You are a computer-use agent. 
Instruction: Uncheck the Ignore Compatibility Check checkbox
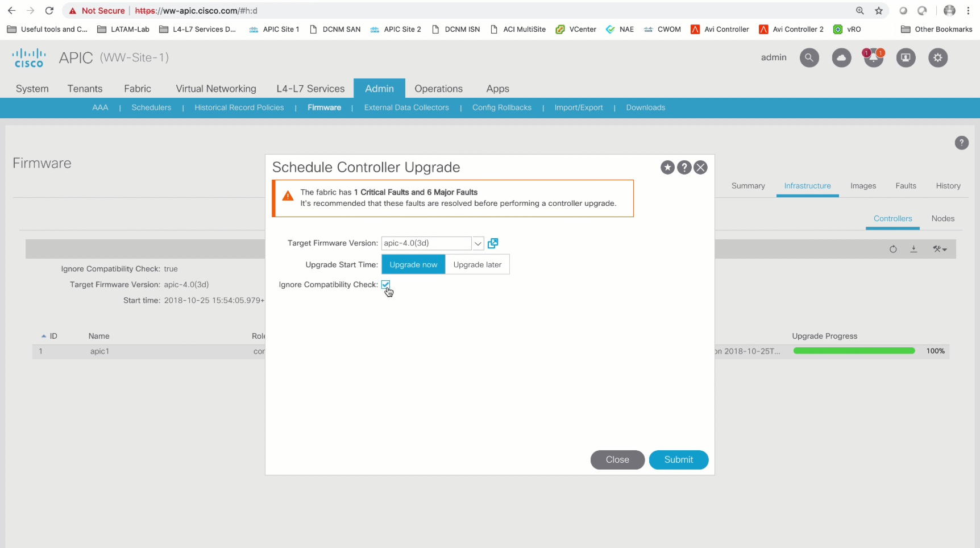(x=386, y=284)
